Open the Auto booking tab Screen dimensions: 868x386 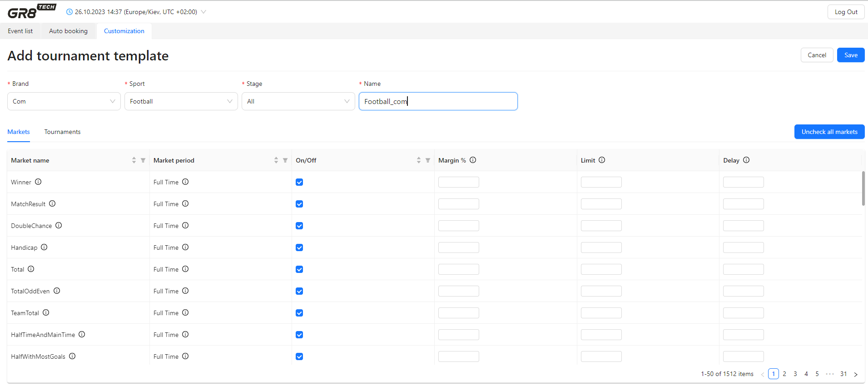[69, 31]
